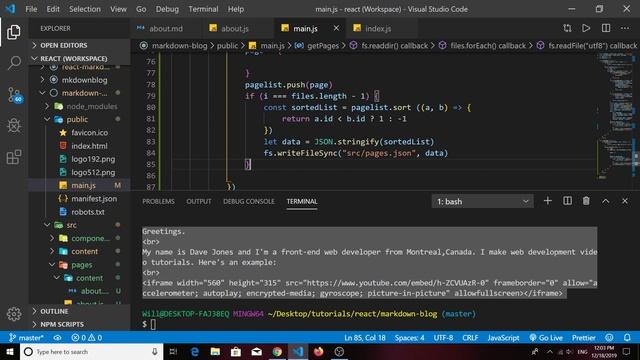Image resolution: width=640 pixels, height=360 pixels.
Task: Open the notifications bell icon
Action: pos(627,338)
